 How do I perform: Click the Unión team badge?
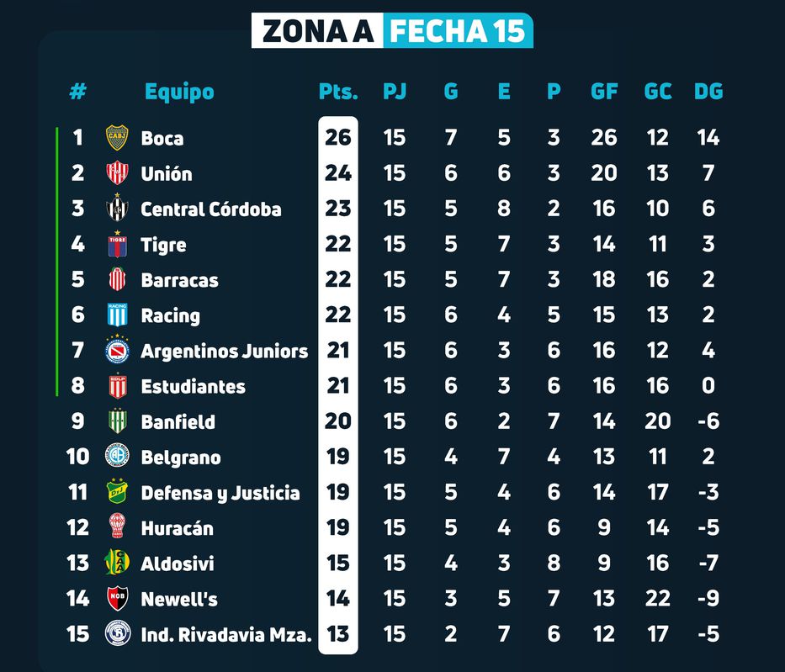(116, 173)
